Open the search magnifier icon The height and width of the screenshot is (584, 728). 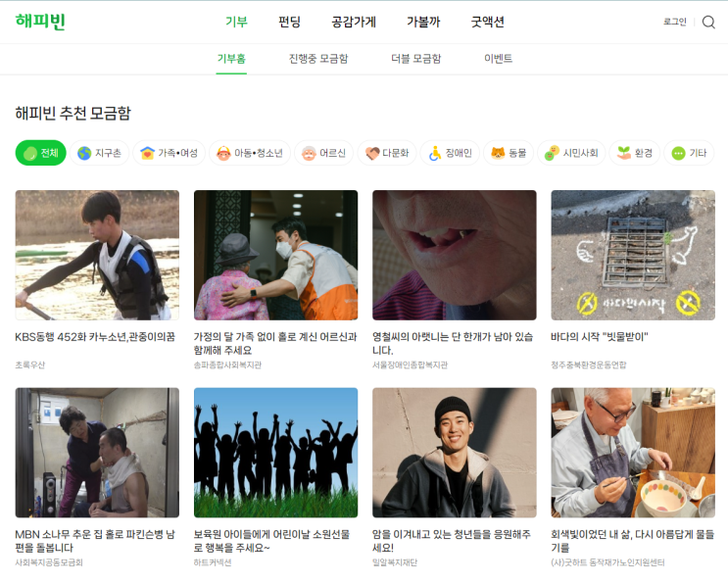point(708,22)
